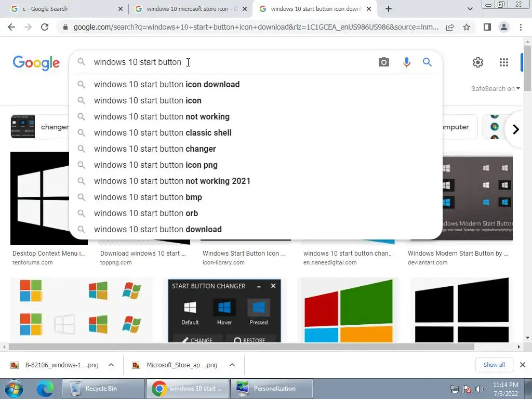Click the URL address bar
The height and width of the screenshot is (399, 532).
point(256,27)
